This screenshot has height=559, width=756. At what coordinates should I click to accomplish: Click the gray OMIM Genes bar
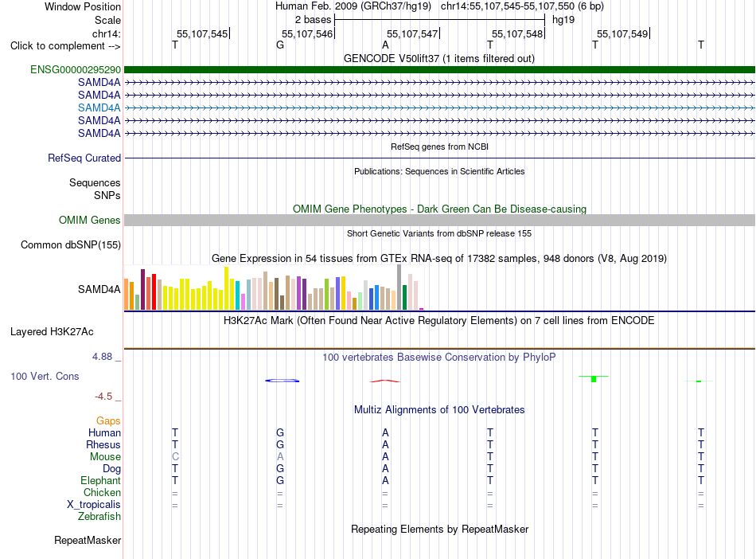(x=439, y=220)
